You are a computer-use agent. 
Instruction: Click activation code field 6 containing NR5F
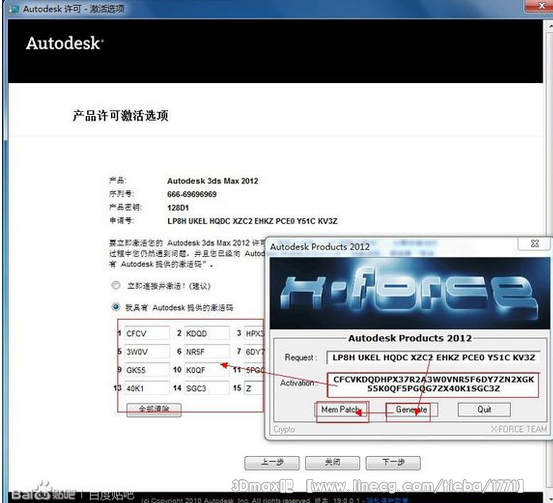click(x=207, y=352)
